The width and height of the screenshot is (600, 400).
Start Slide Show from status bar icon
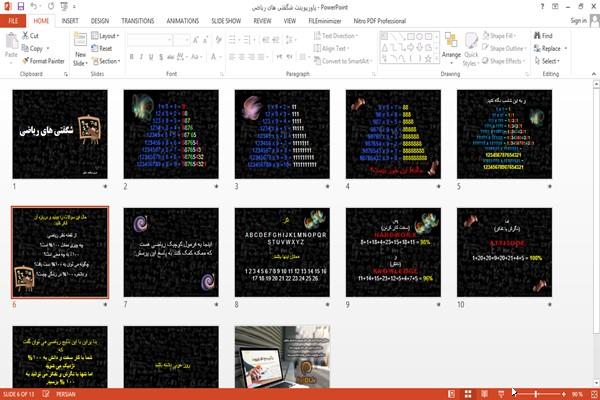501,394
